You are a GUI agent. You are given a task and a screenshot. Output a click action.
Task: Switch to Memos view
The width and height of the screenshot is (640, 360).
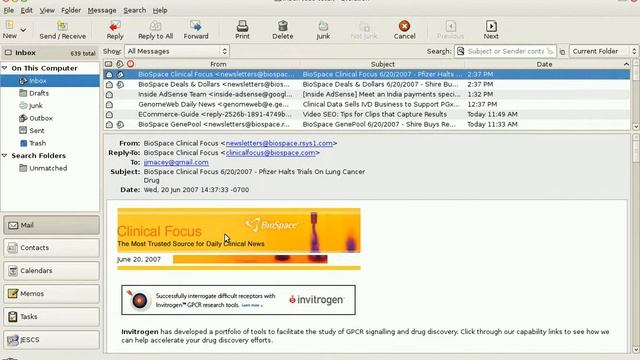coord(51,293)
